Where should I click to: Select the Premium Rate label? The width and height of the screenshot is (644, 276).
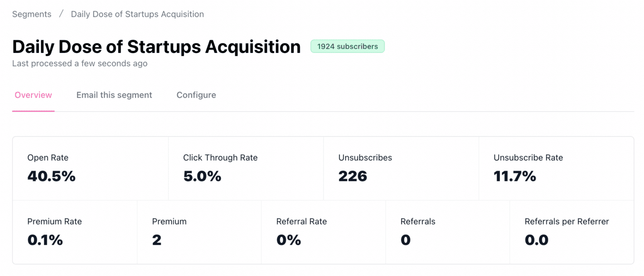pyautogui.click(x=54, y=222)
